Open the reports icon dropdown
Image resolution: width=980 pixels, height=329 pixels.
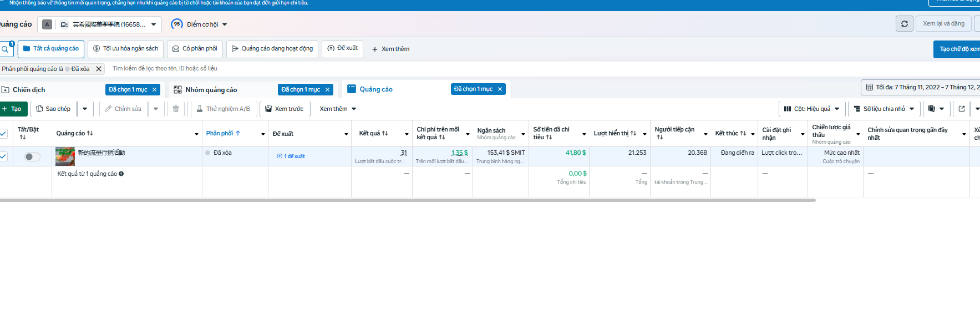pyautogui.click(x=936, y=109)
